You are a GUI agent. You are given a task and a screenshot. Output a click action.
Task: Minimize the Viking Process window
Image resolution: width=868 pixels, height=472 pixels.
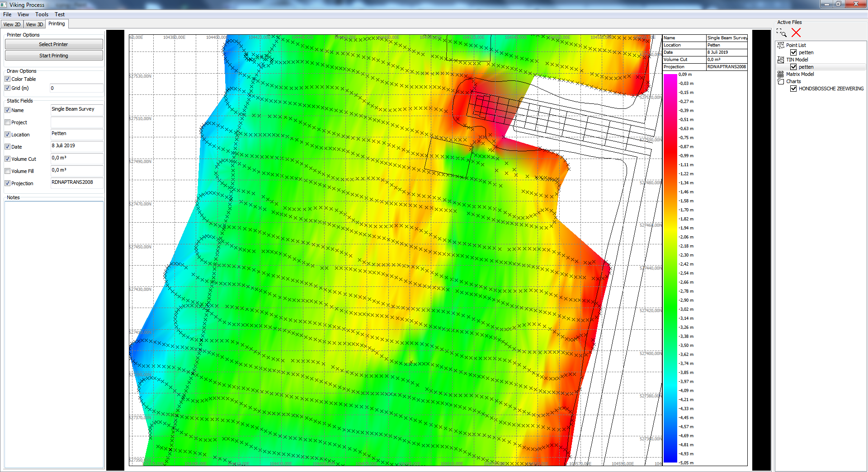pos(826,4)
